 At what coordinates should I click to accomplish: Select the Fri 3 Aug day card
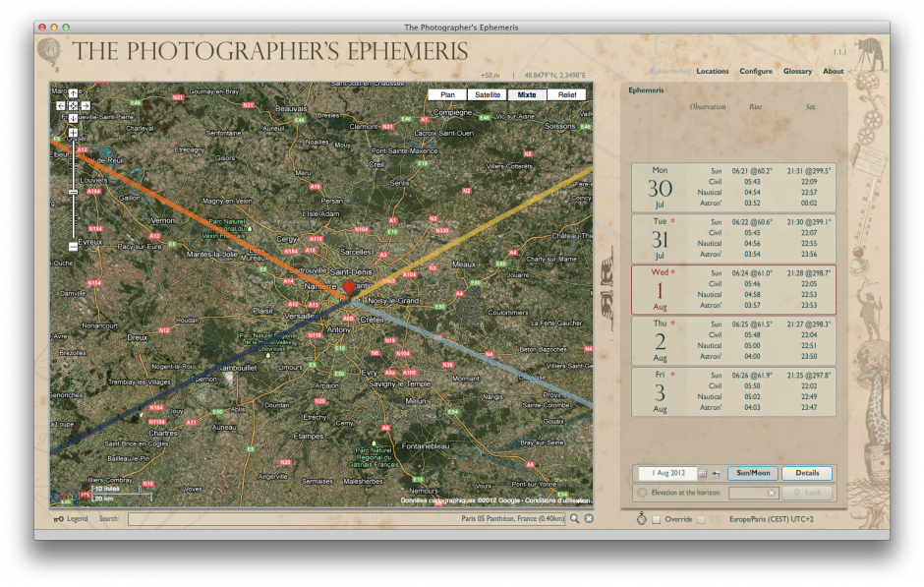tap(733, 392)
